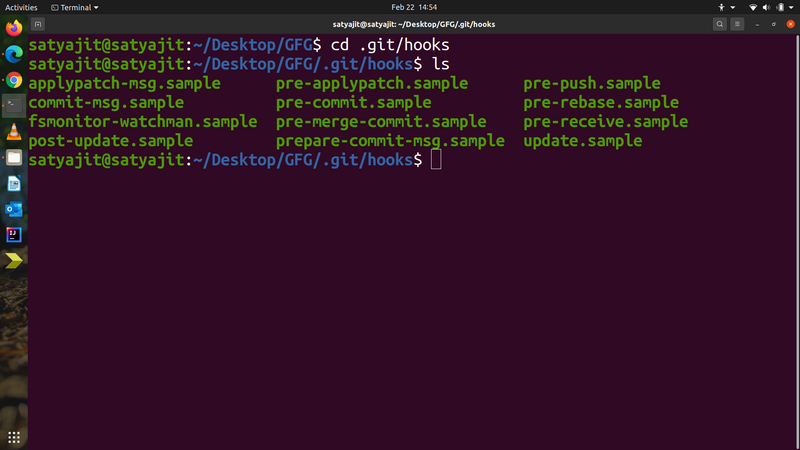The height and width of the screenshot is (450, 800).
Task: Open the Files manager dock icon
Action: [x=14, y=158]
